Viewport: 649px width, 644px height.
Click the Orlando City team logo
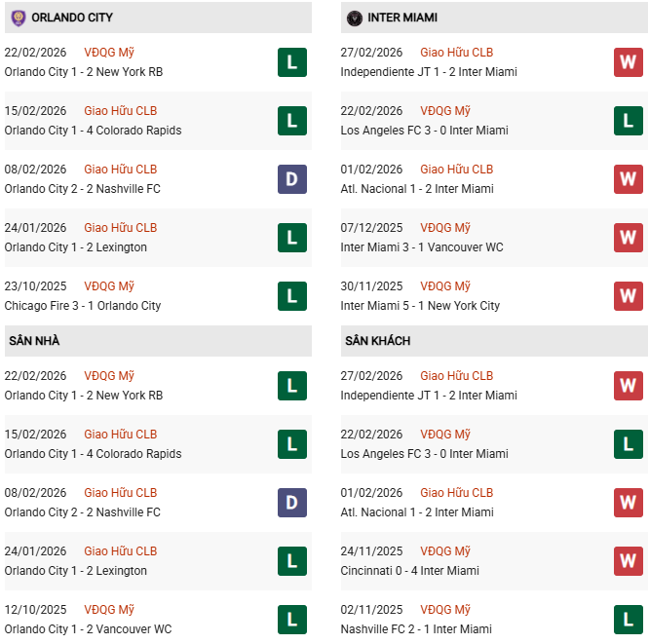[18, 18]
